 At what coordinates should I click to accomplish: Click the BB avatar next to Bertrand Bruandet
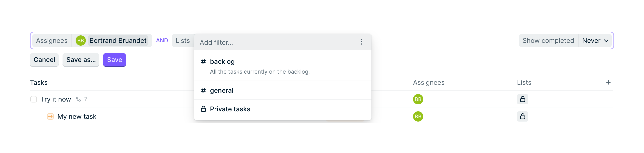(x=80, y=40)
